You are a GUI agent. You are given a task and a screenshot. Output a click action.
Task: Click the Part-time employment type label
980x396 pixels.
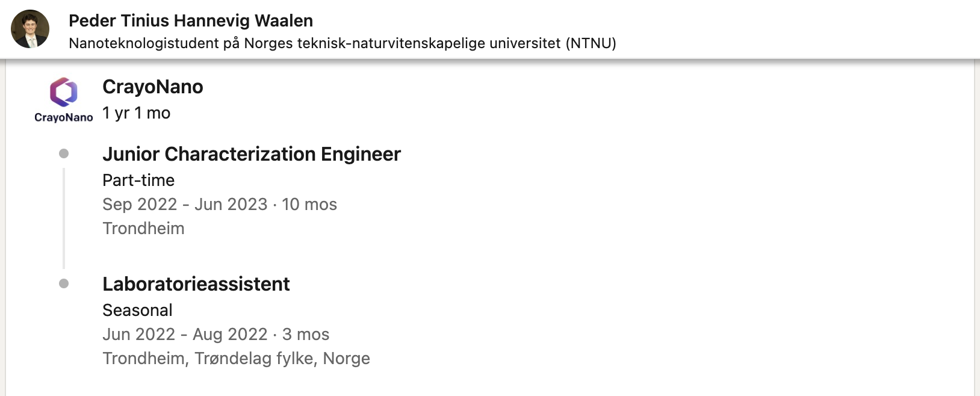[138, 180]
